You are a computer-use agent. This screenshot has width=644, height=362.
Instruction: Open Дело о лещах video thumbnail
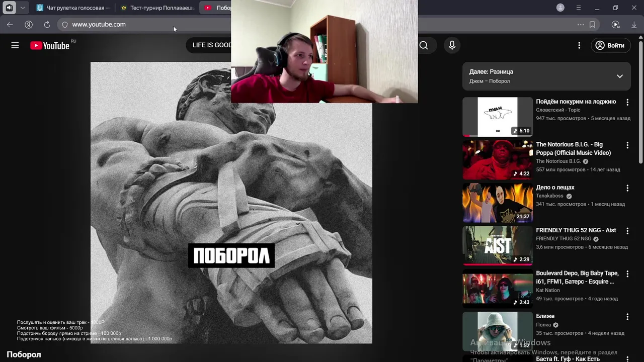(x=498, y=203)
